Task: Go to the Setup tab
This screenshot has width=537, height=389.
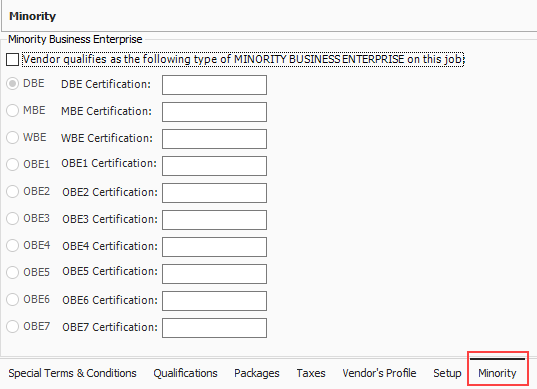Action: coord(447,373)
